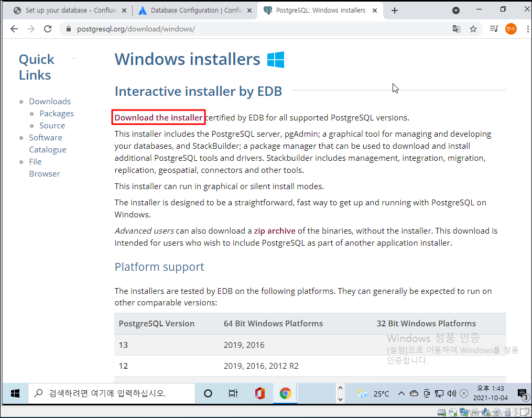Open Cortana circle icon on taskbar

[x=208, y=393]
